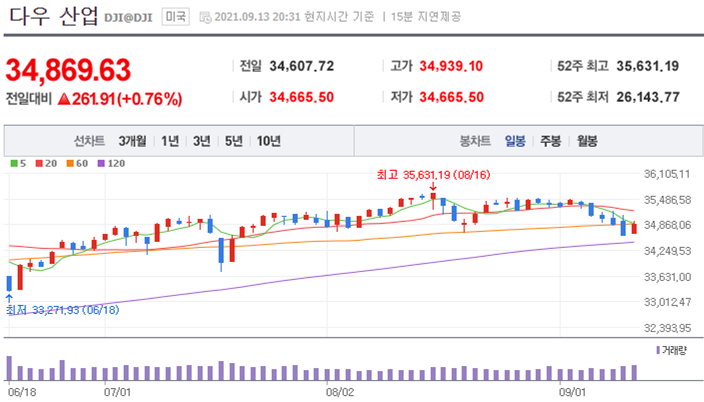
Task: Show the 5년 line chart
Action: tap(233, 141)
